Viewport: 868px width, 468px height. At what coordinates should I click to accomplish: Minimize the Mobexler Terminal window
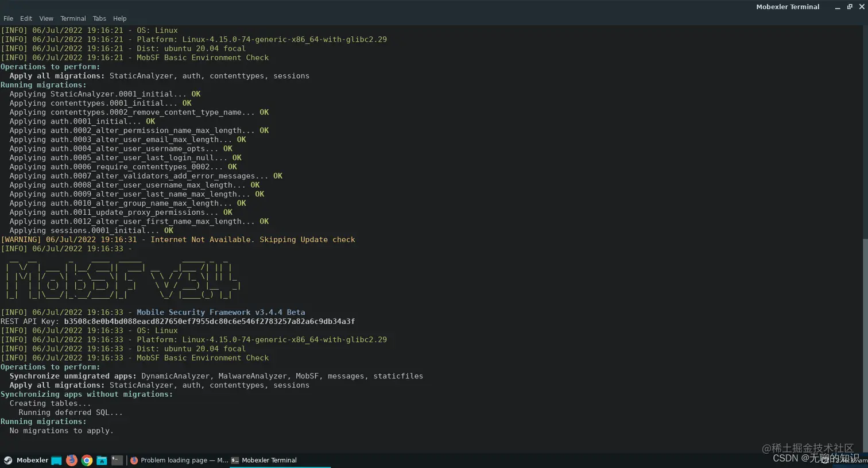point(838,7)
